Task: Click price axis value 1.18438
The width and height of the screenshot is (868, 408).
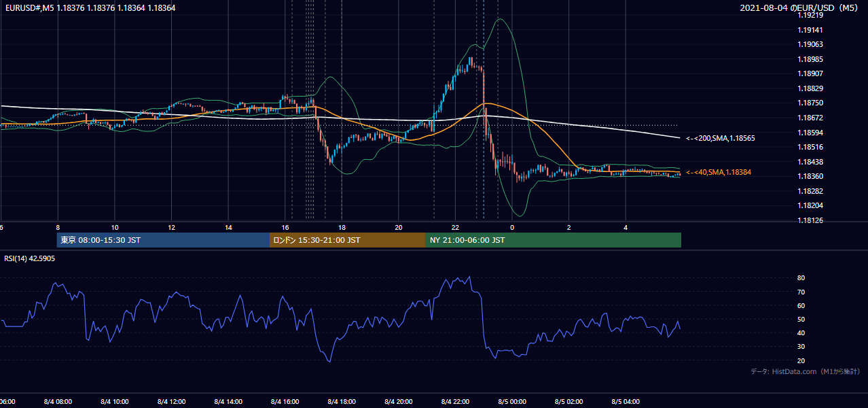Action: pos(810,161)
